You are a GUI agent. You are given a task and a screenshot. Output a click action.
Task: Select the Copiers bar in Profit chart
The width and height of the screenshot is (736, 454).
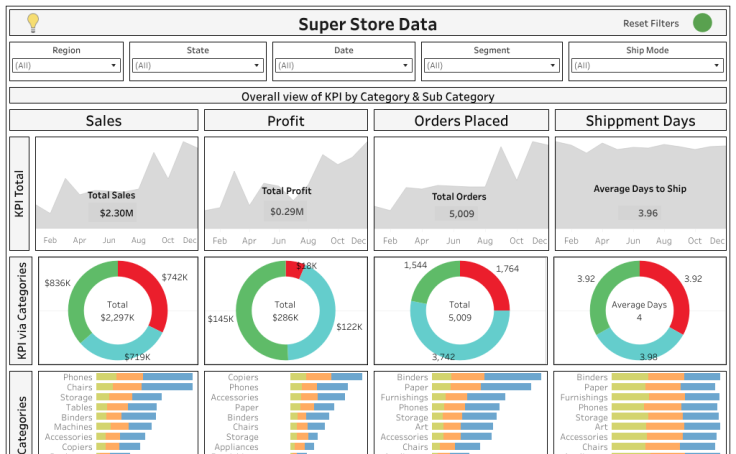click(325, 378)
